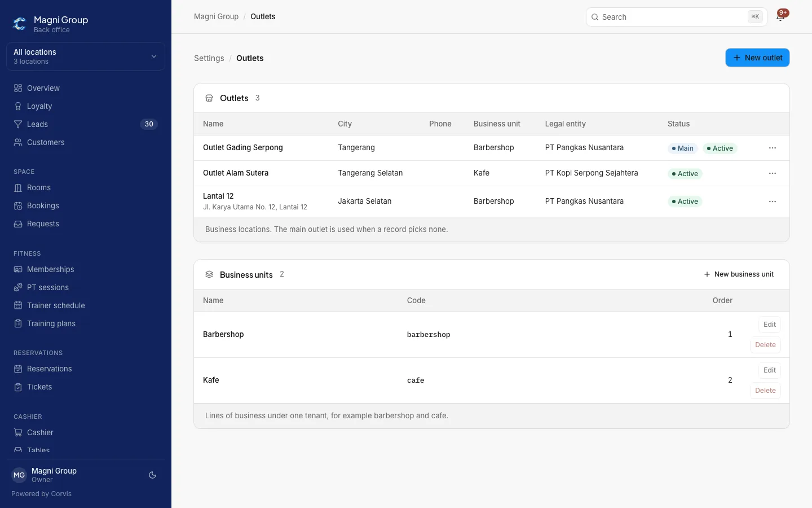Click the MG user avatar
The height and width of the screenshot is (508, 812).
click(19, 475)
